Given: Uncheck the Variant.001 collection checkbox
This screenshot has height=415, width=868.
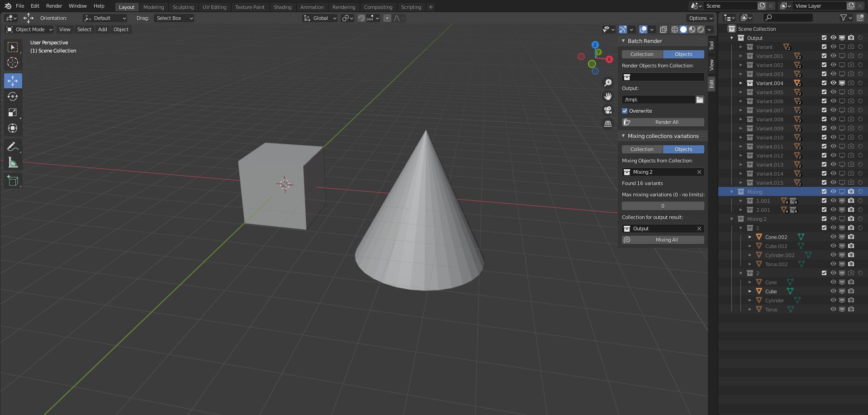Looking at the screenshot, I should (824, 56).
